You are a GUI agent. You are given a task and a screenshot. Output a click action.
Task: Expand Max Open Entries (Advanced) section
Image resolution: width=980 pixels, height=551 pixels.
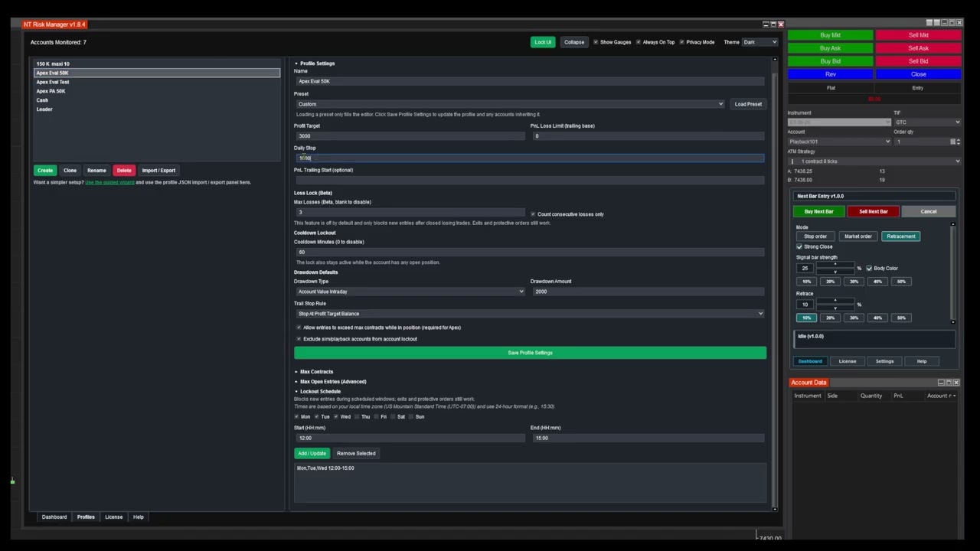click(332, 382)
